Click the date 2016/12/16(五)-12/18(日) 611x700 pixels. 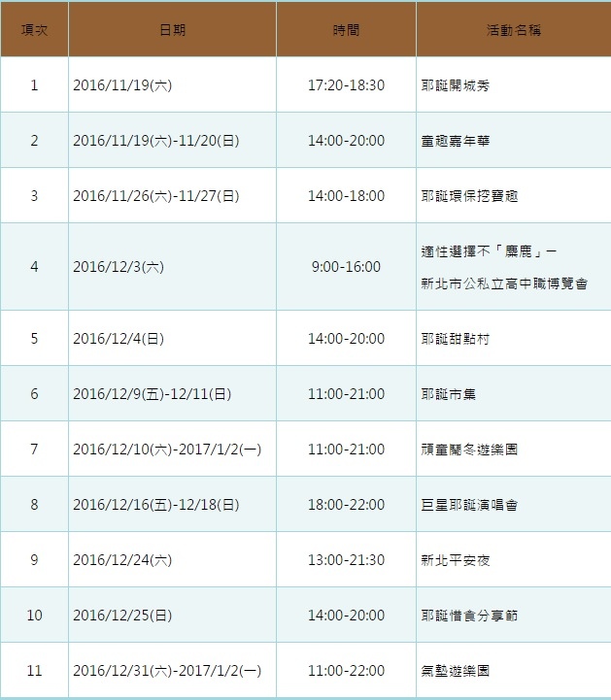(155, 505)
